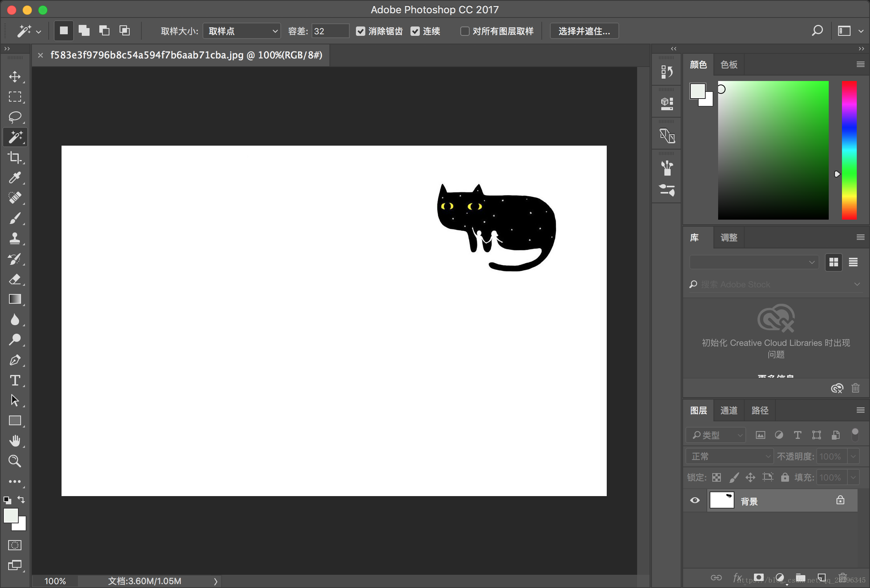Expand the Adobe Stock search options chevron
870x588 pixels.
[x=857, y=284]
